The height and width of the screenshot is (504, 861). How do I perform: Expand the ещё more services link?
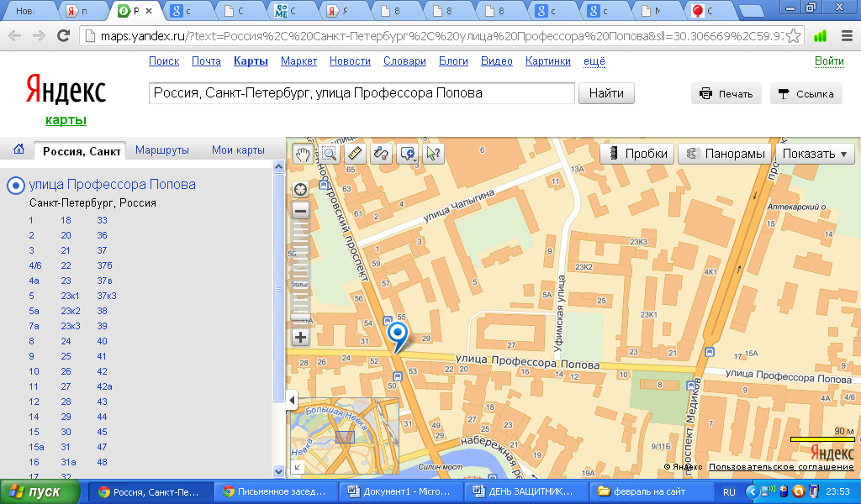594,60
